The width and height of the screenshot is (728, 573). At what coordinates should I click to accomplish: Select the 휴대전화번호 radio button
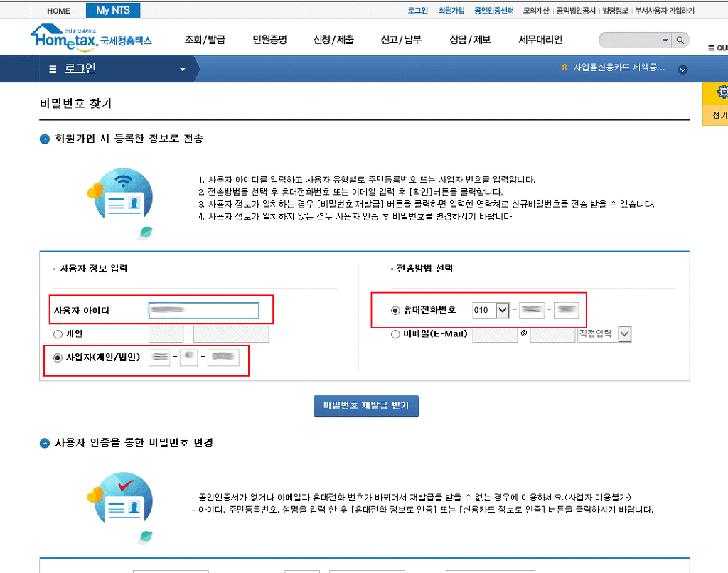click(x=395, y=310)
